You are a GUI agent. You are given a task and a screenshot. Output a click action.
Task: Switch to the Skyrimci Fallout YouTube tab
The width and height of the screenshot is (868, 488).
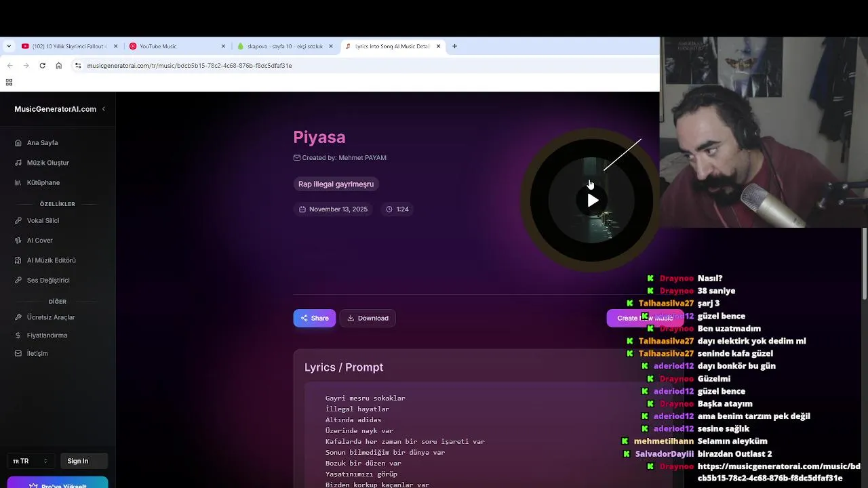point(69,46)
